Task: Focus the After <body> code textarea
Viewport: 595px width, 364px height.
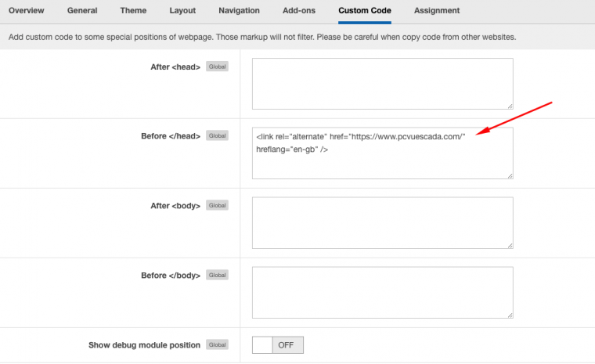Action: (382, 223)
